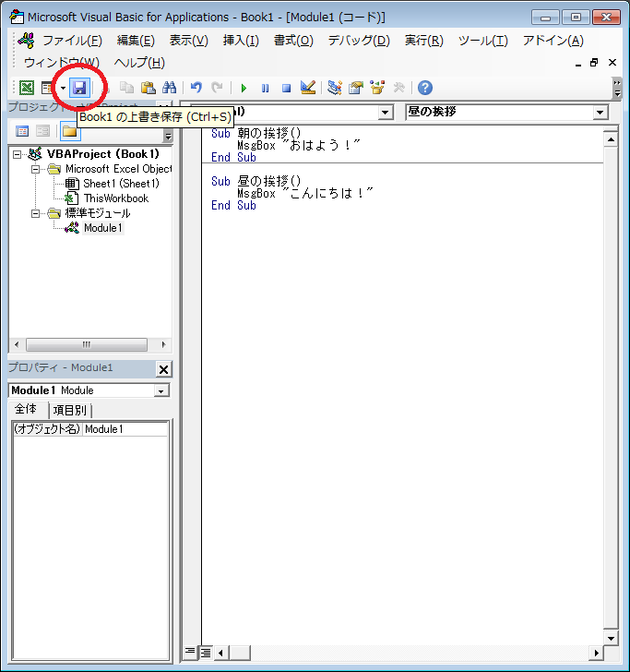Toggle folders view in the Project pane

pos(69,131)
